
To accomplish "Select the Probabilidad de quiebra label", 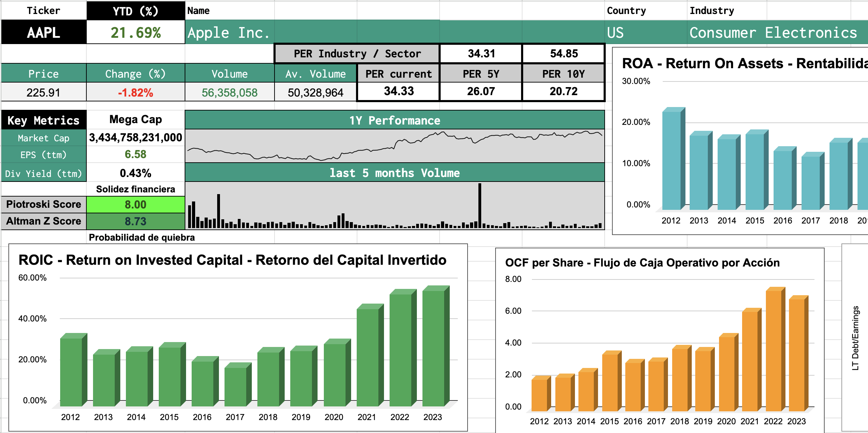I will click(x=142, y=237).
